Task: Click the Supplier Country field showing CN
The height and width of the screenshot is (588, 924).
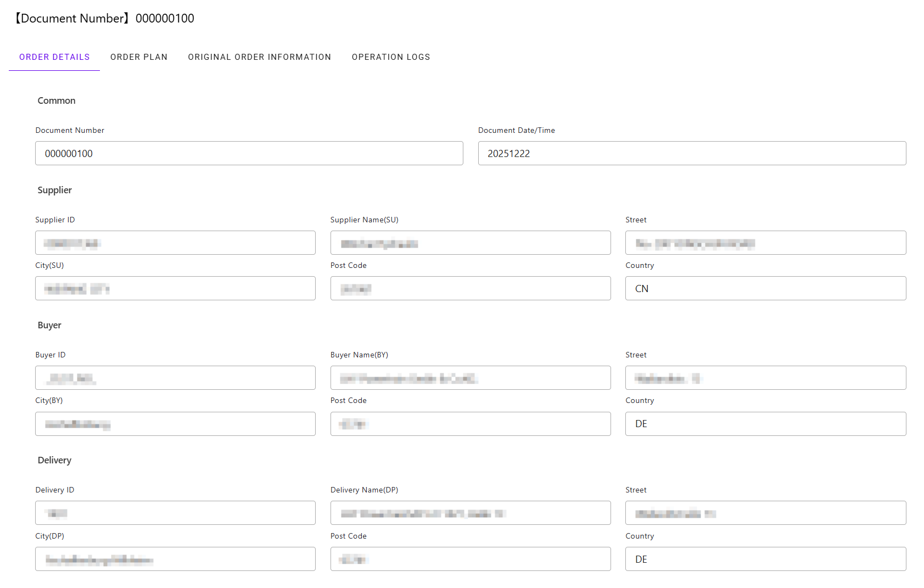Action: point(765,288)
